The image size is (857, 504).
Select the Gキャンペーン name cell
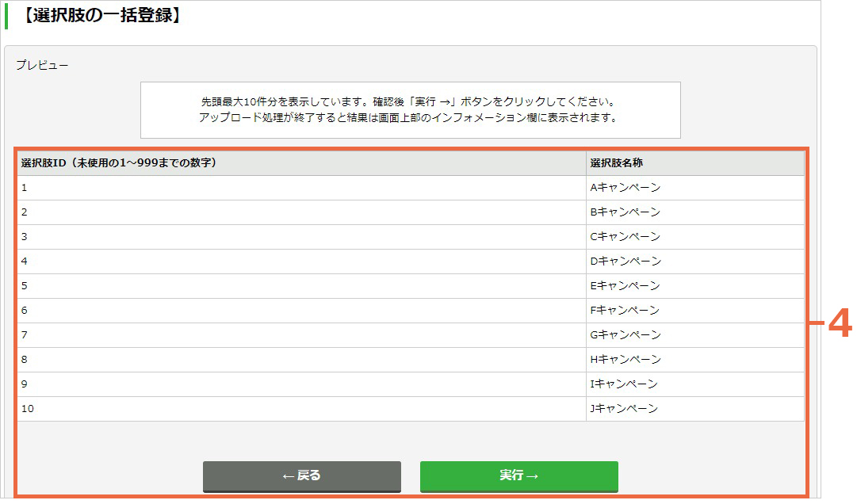694,335
